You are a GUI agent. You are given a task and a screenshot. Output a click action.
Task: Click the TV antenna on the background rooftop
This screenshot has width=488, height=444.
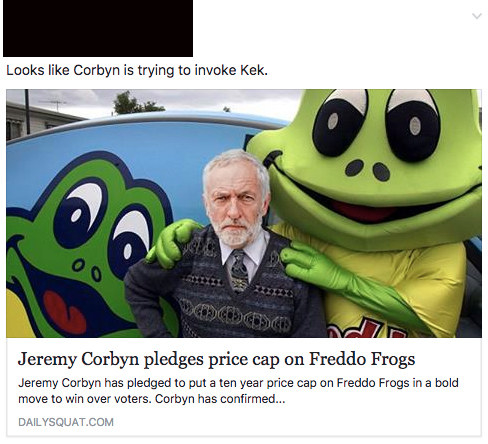click(x=55, y=104)
